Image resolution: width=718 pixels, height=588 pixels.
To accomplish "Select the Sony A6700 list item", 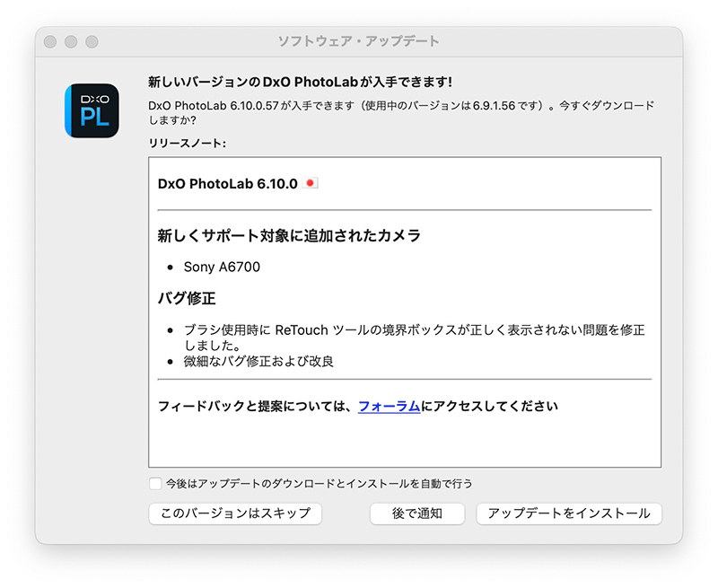I will (222, 267).
